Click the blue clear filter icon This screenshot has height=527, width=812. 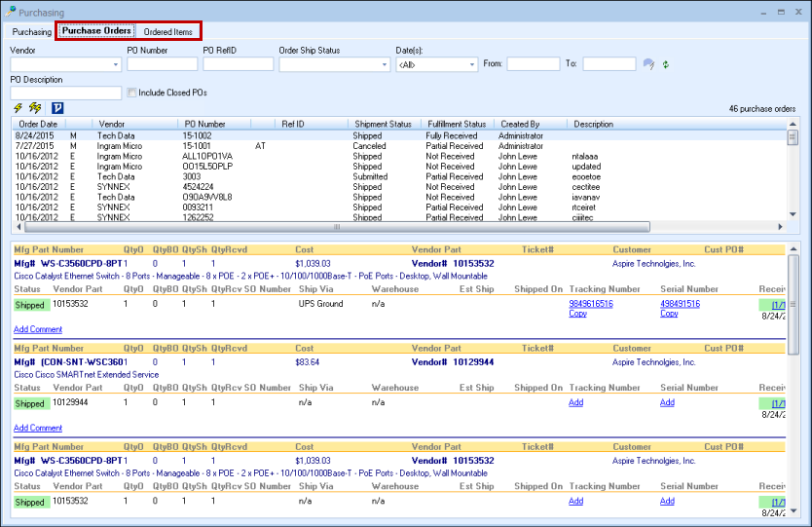click(648, 64)
